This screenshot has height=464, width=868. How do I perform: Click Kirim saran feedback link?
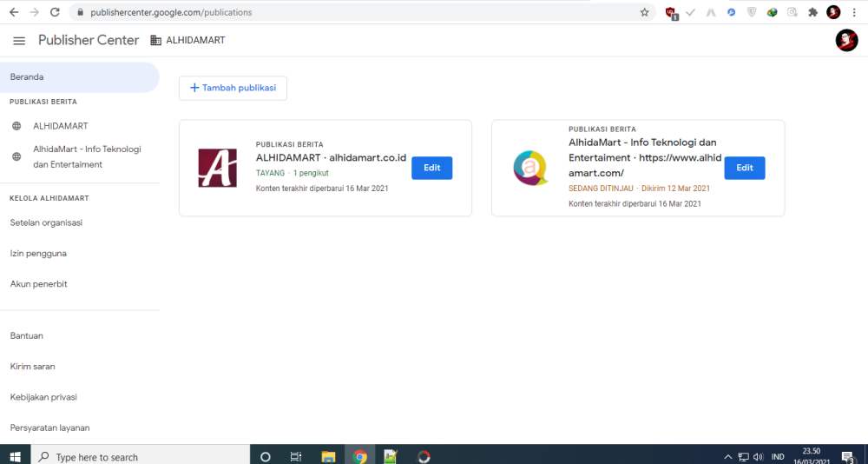(32, 367)
